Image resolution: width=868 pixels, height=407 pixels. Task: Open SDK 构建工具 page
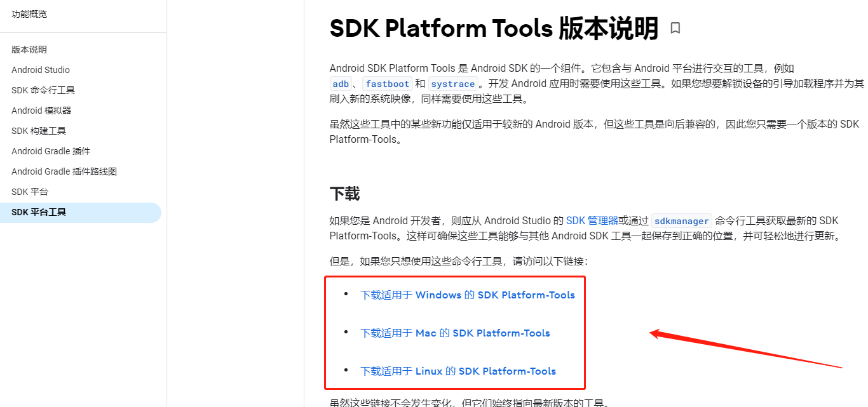[x=39, y=131]
